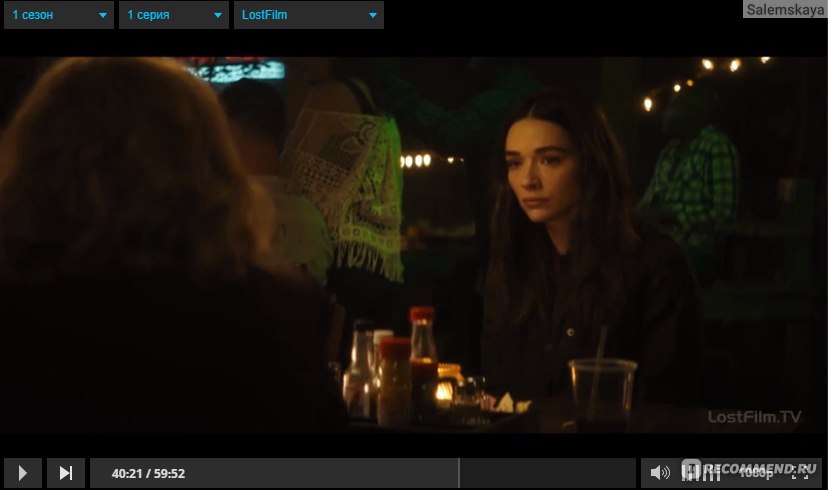Change the 1080p video quality setting
Image resolution: width=828 pixels, height=490 pixels.
click(x=756, y=474)
